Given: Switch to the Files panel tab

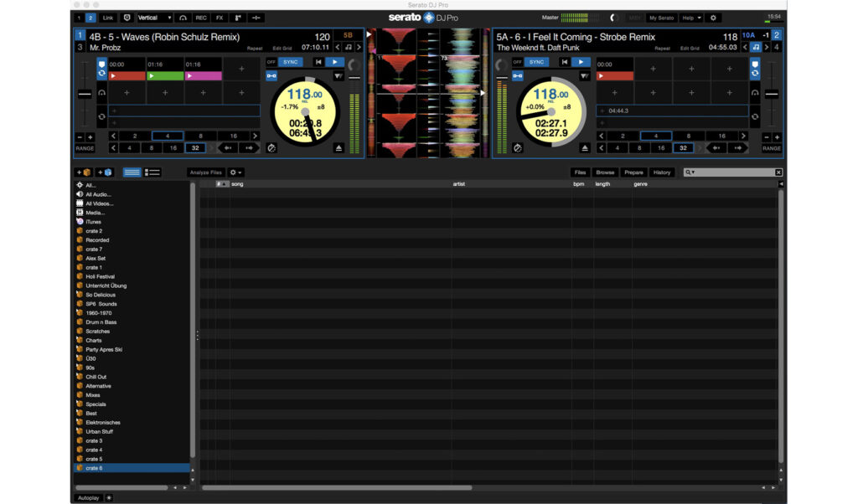Looking at the screenshot, I should 580,172.
